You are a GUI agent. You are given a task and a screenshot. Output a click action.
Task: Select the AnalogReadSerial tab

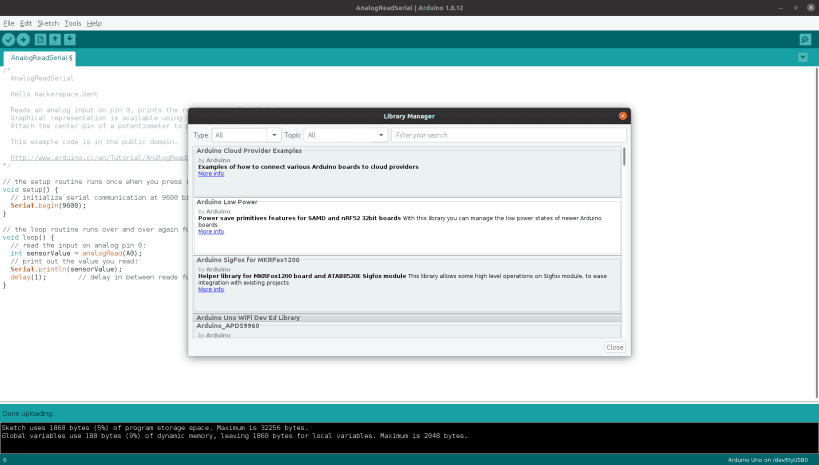pos(40,58)
